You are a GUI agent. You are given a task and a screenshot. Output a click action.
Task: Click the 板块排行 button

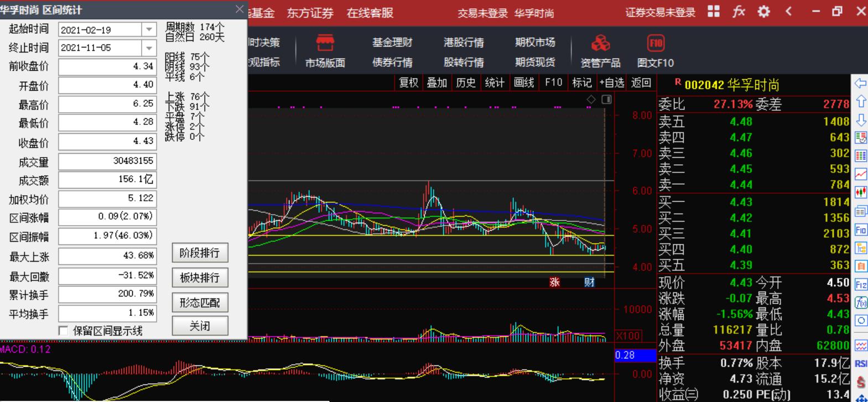200,278
